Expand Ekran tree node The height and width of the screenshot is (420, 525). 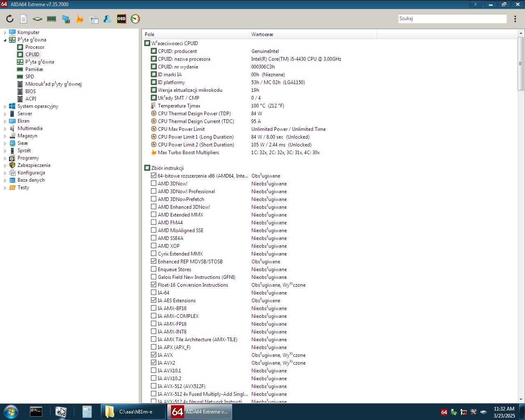click(5, 121)
